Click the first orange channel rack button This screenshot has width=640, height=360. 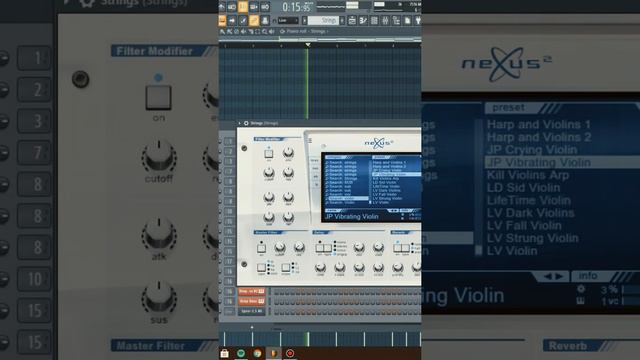(x=251, y=291)
